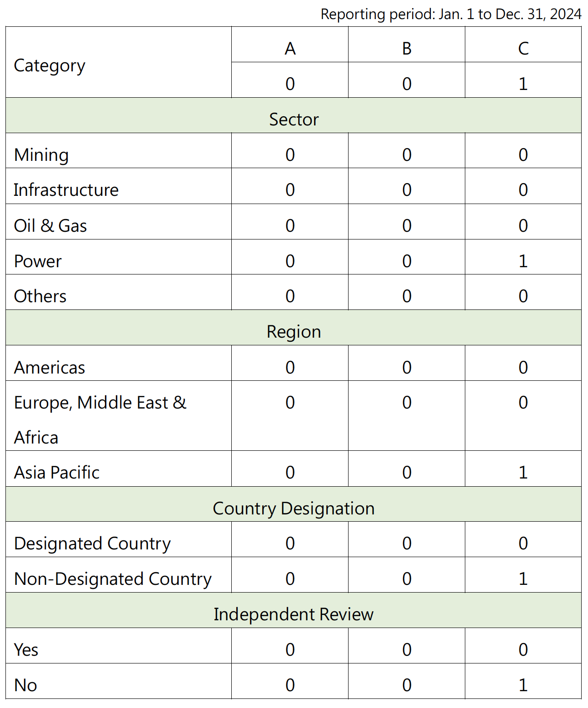This screenshot has width=588, height=708.
Task: Select the Designated Country row label
Action: (x=92, y=543)
